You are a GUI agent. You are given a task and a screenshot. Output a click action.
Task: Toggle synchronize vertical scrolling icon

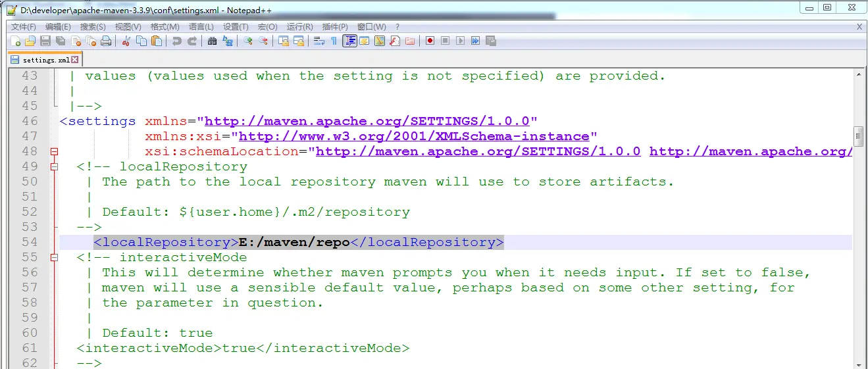[x=284, y=41]
